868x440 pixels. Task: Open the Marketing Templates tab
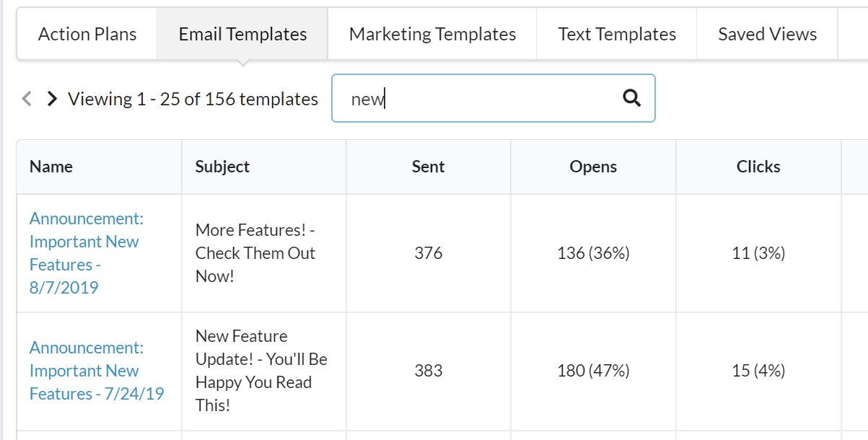[432, 34]
